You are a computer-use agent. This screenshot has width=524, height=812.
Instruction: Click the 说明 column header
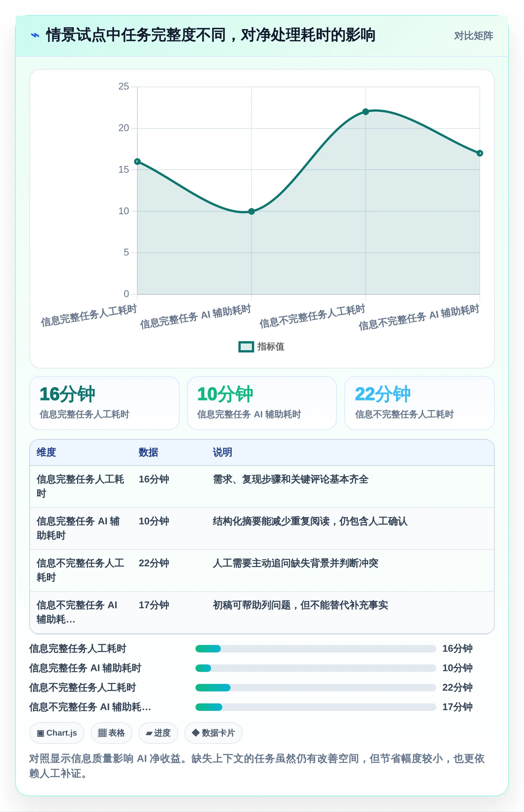222,452
